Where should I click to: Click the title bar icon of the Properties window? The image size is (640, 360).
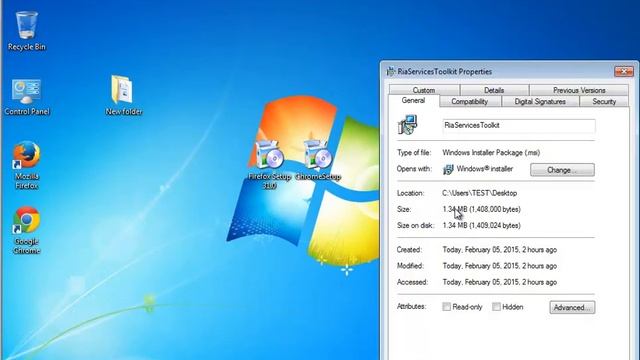[391, 71]
